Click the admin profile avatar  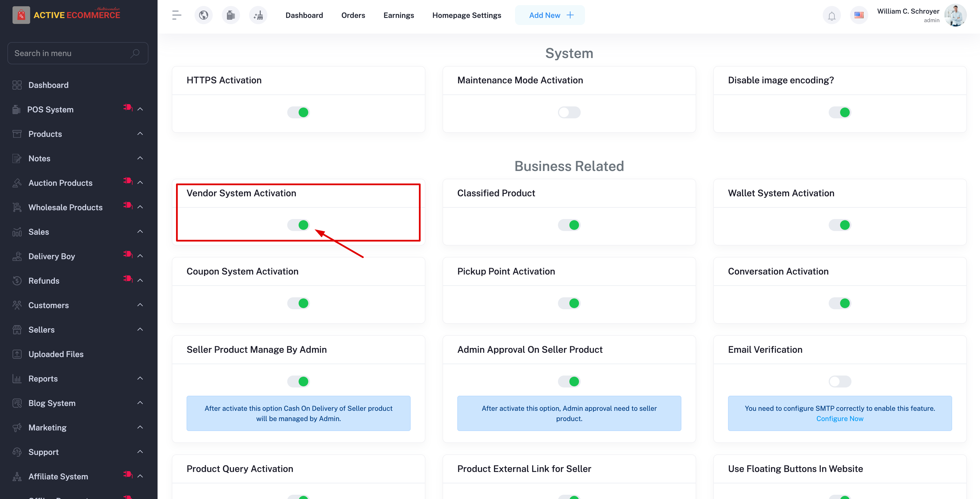coord(955,15)
